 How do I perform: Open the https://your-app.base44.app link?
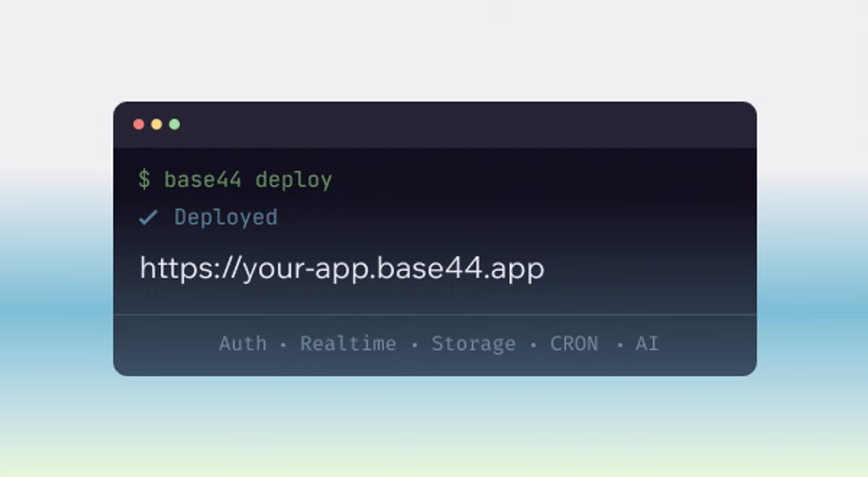(x=342, y=270)
